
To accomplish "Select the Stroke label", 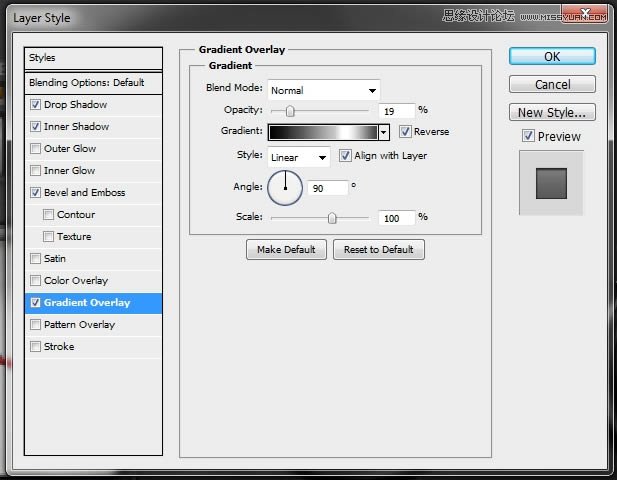I will point(59,347).
